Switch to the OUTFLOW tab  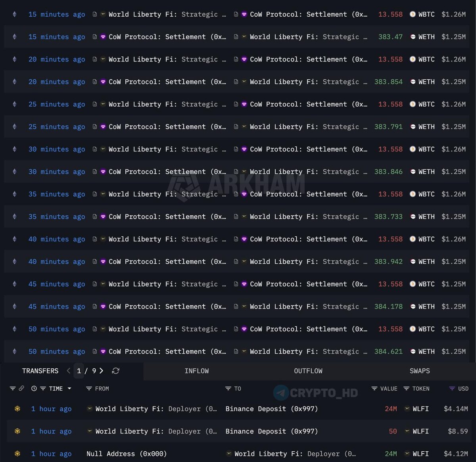308,371
